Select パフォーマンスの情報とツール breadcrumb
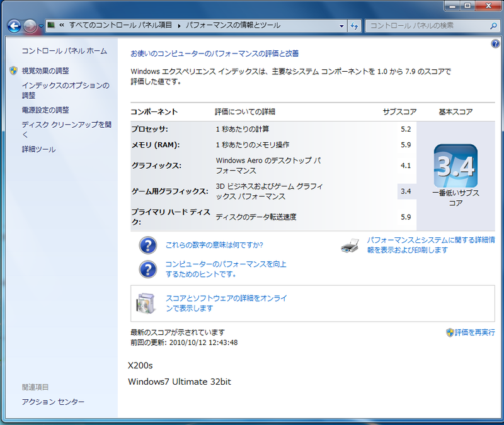504x425 pixels. pyautogui.click(x=233, y=25)
